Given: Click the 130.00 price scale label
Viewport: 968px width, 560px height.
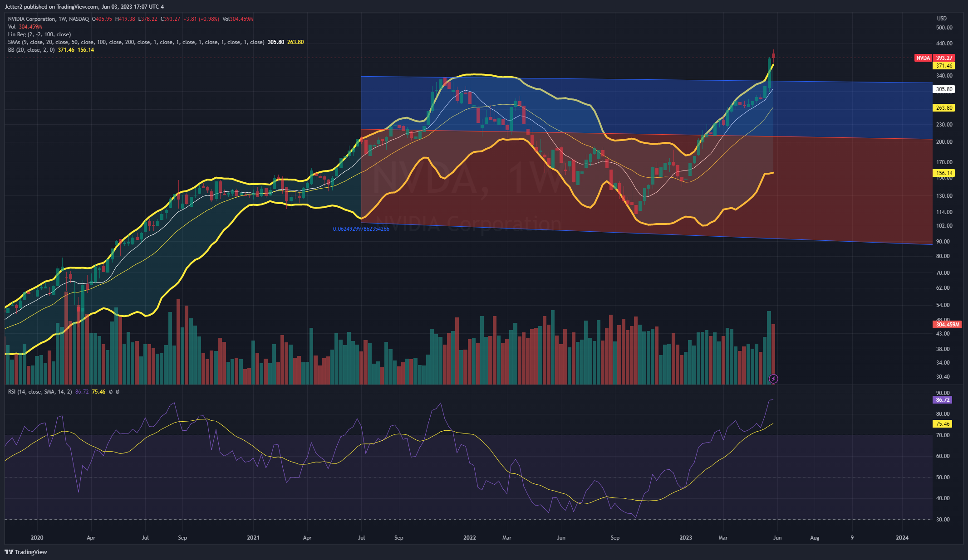Looking at the screenshot, I should coord(944,196).
